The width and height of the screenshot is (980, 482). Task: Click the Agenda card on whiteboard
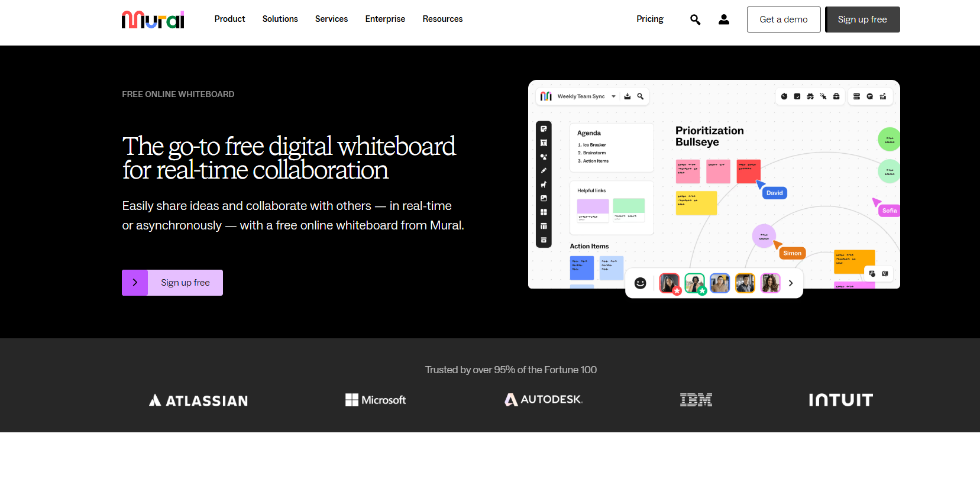tap(612, 147)
